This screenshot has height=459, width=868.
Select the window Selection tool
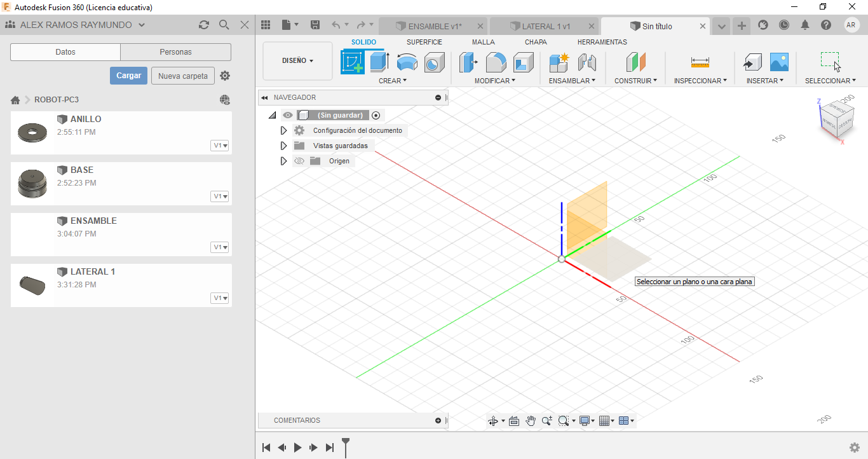pos(831,62)
